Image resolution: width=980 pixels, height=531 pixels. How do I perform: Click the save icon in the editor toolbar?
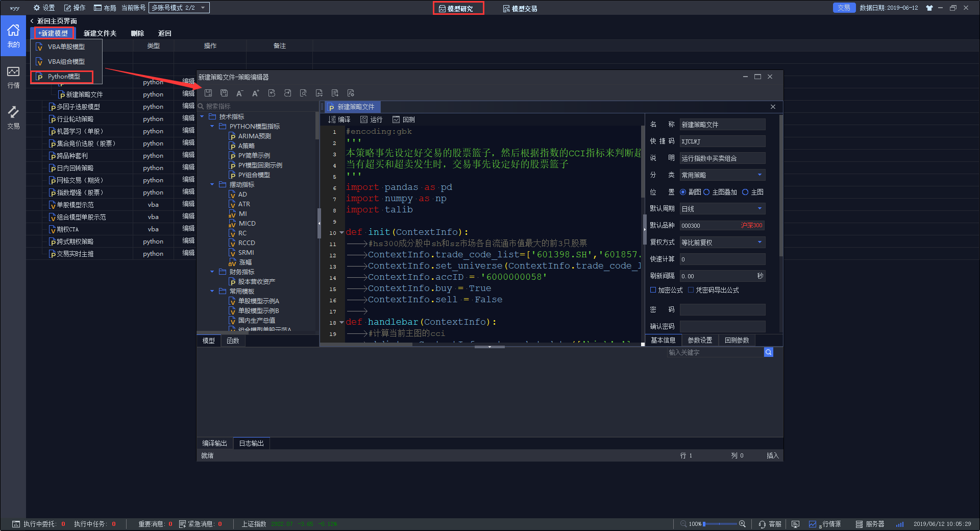208,93
